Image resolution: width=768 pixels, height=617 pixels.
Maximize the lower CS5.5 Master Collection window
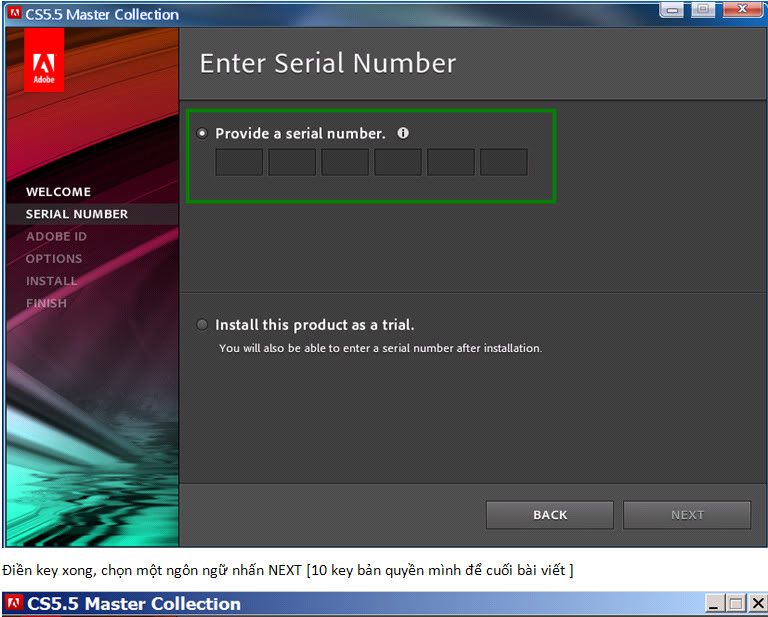pos(735,603)
